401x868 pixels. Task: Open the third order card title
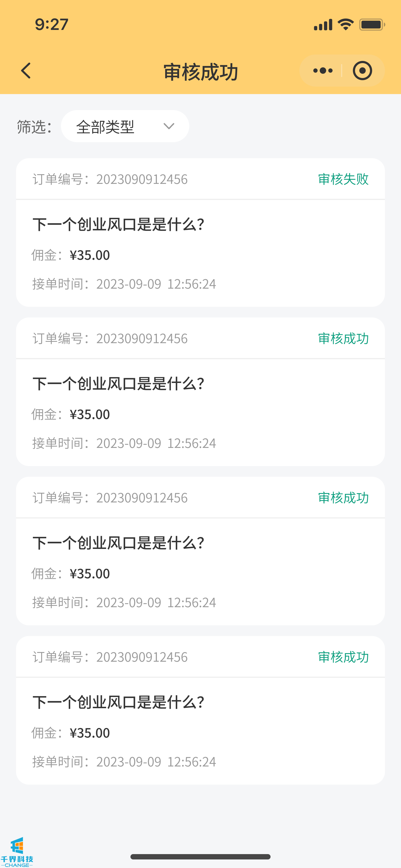pyautogui.click(x=118, y=543)
